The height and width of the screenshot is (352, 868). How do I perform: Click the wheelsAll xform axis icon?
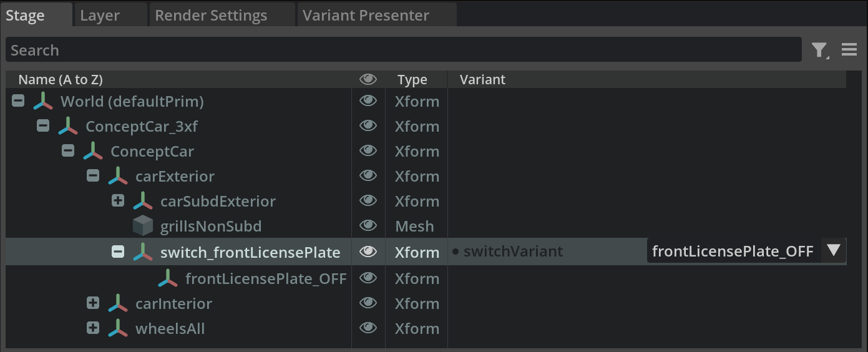[118, 328]
